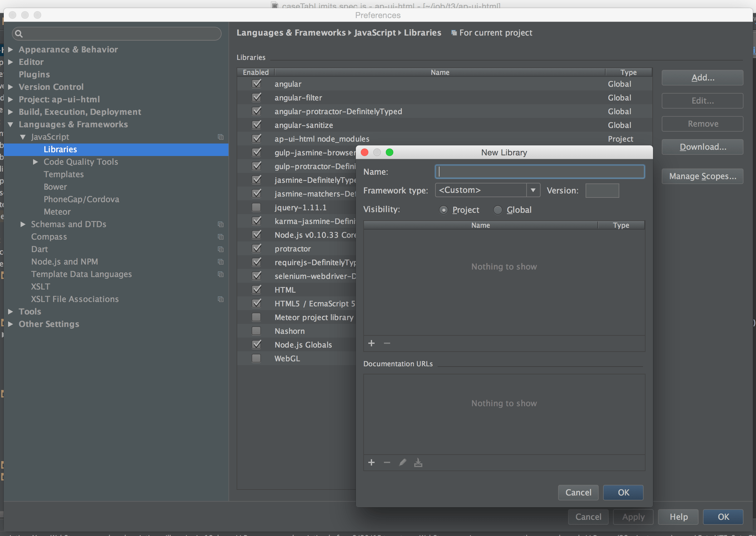Click the plus icon under library files list
Screen dimensions: 756x536
coord(371,343)
